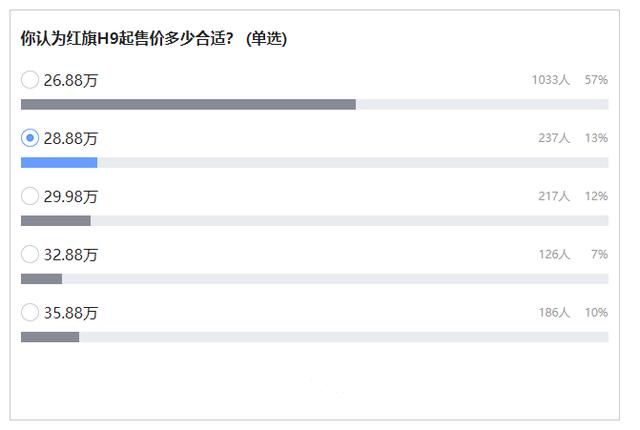Image resolution: width=640 pixels, height=430 pixels.
Task: Click the 217人 vote count
Action: tap(553, 196)
